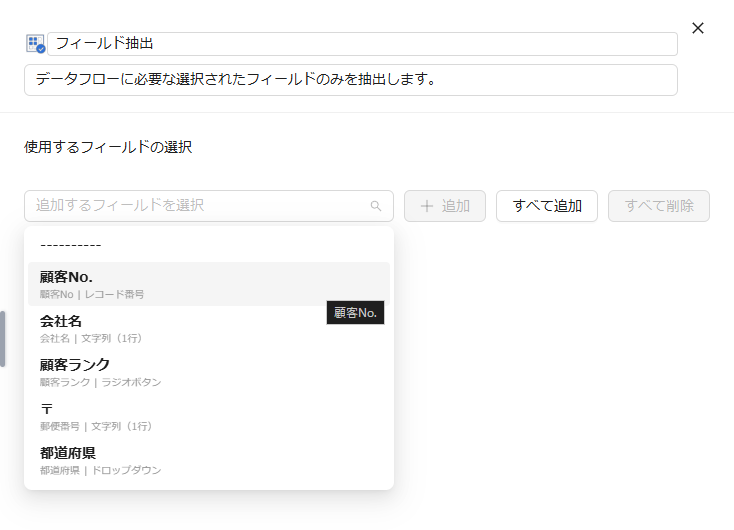The image size is (734, 530).
Task: Close the dialog with the X icon
Action: click(x=697, y=28)
